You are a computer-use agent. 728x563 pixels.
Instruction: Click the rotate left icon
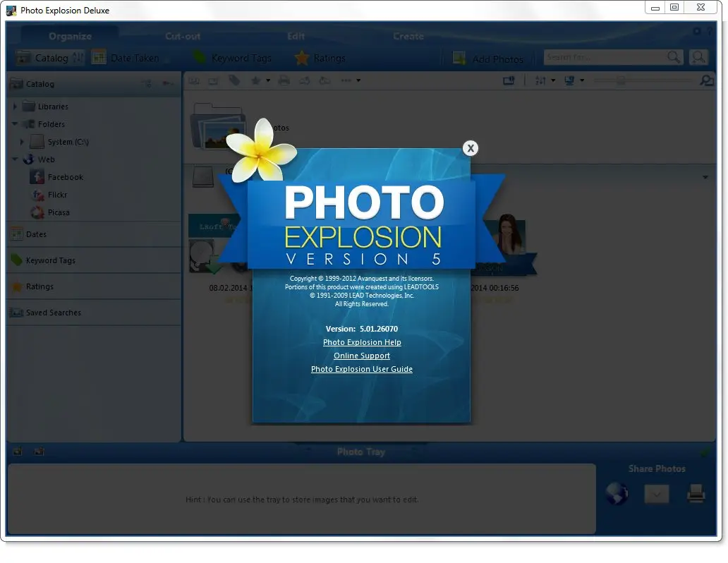click(x=305, y=80)
